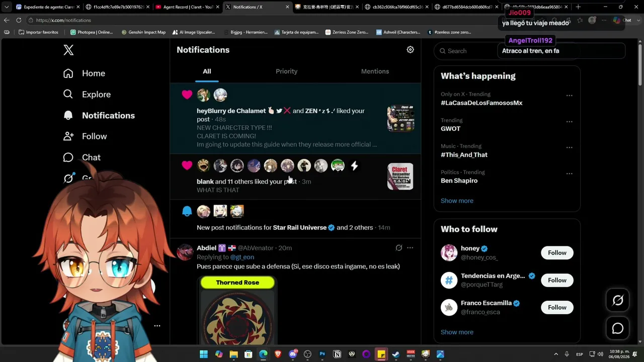Click the browser address bar
The image size is (644, 362).
[x=282, y=20]
